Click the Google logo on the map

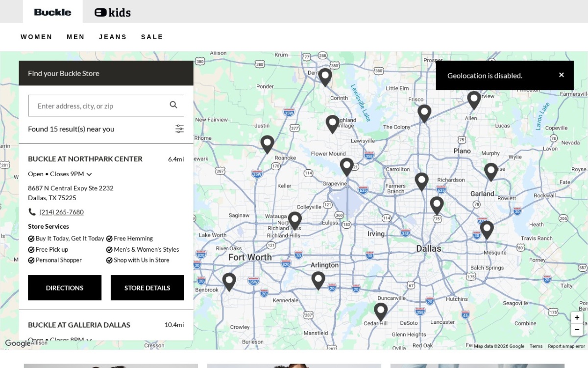click(18, 343)
